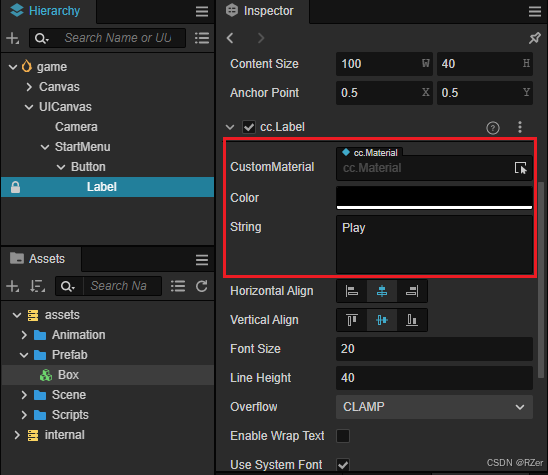Enable Wrap Text checkbox

343,436
